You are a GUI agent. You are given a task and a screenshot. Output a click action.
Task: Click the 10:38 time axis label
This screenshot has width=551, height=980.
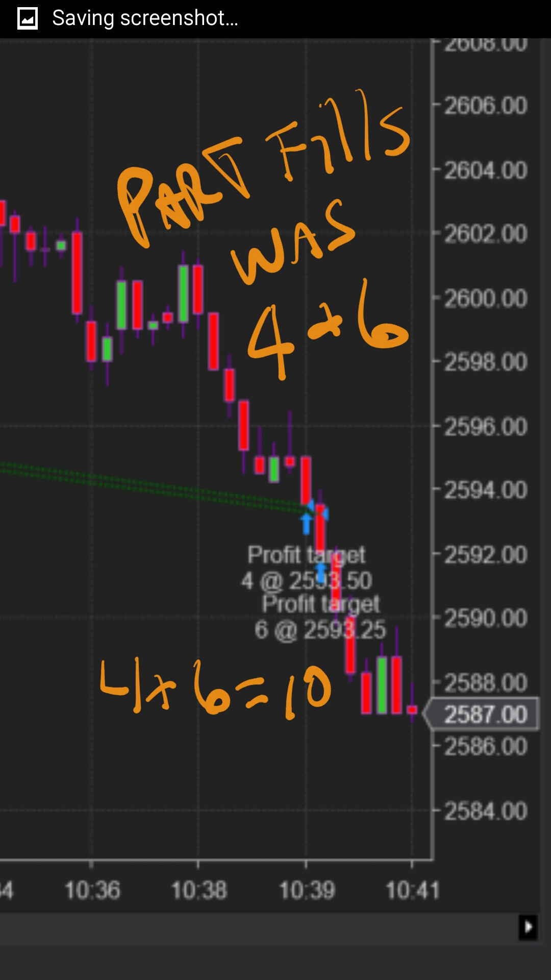point(199,890)
